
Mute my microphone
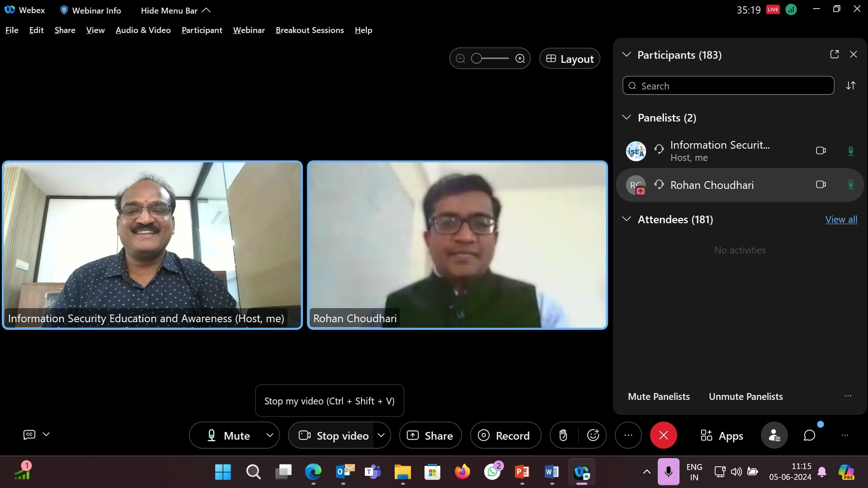coord(229,436)
